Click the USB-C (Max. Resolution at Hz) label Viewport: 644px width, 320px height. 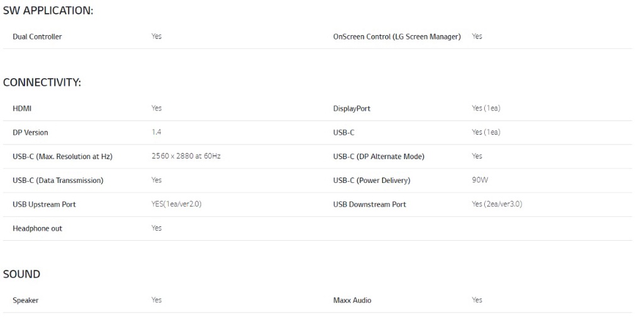62,157
